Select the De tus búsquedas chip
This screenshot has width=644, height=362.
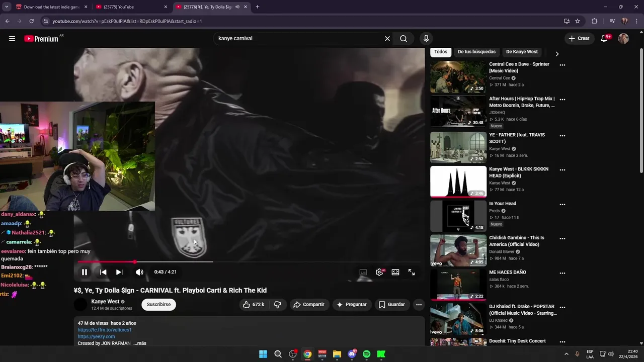(x=476, y=52)
